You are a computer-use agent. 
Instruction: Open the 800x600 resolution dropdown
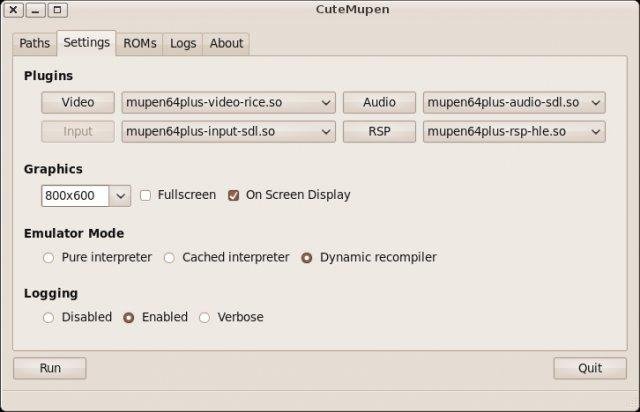pyautogui.click(x=86, y=195)
